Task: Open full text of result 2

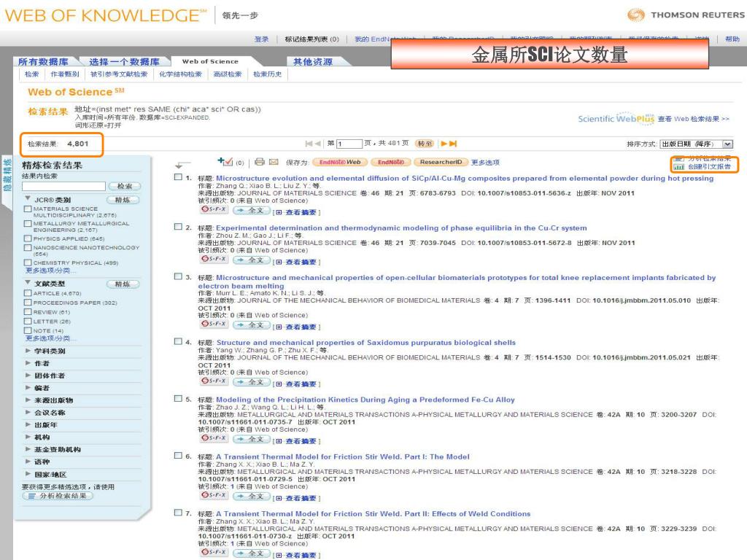Action: tap(251, 260)
